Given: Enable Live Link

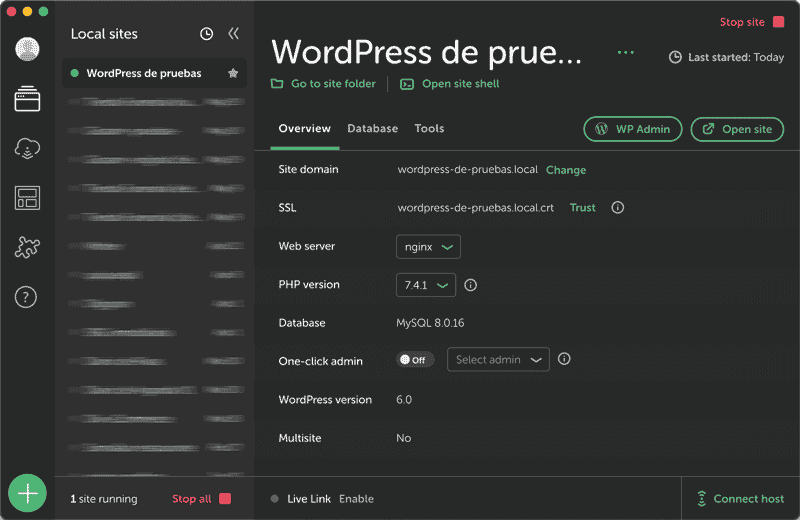Looking at the screenshot, I should 356,499.
